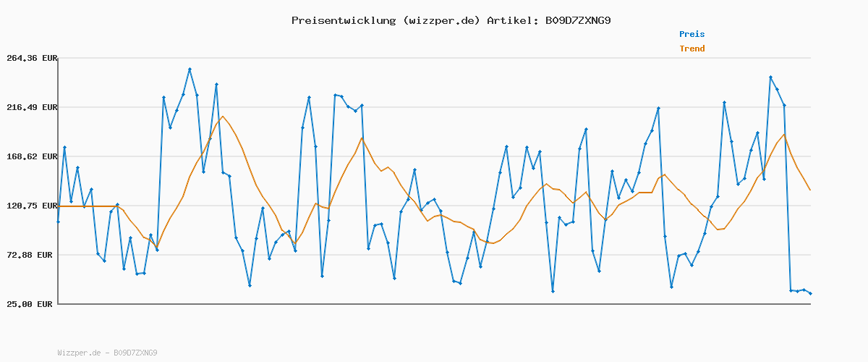Select the right end of orange trend line
The width and height of the screenshot is (868, 362).
810,190
